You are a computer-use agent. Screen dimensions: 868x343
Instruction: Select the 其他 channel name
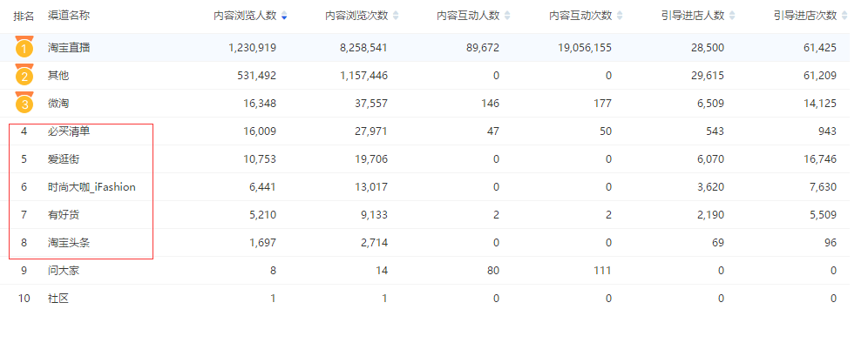coord(58,76)
